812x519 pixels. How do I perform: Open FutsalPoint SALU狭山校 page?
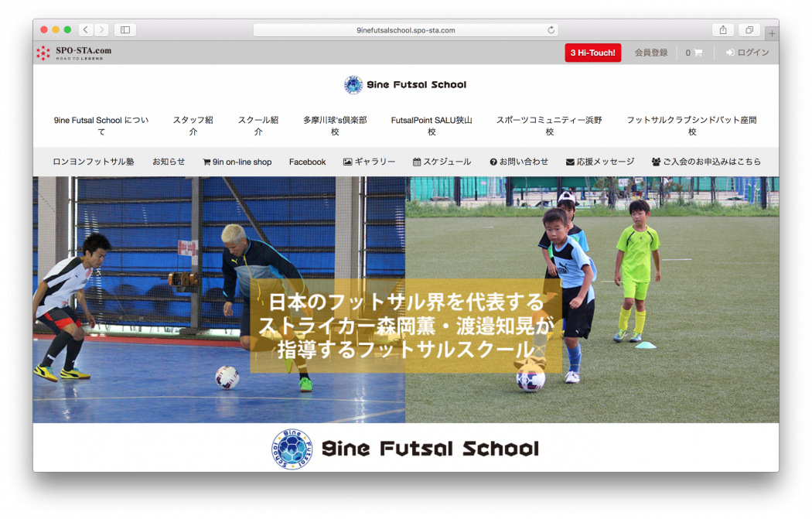click(432, 126)
